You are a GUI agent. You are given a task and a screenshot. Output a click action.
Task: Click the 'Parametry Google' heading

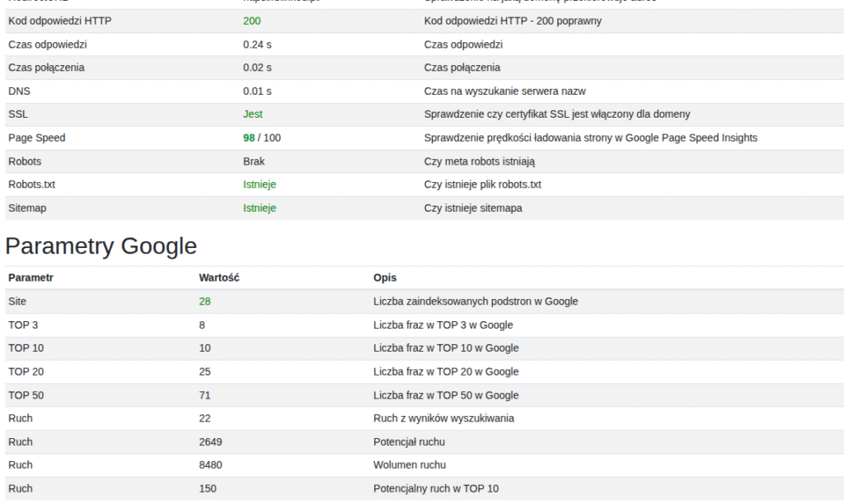pos(101,245)
